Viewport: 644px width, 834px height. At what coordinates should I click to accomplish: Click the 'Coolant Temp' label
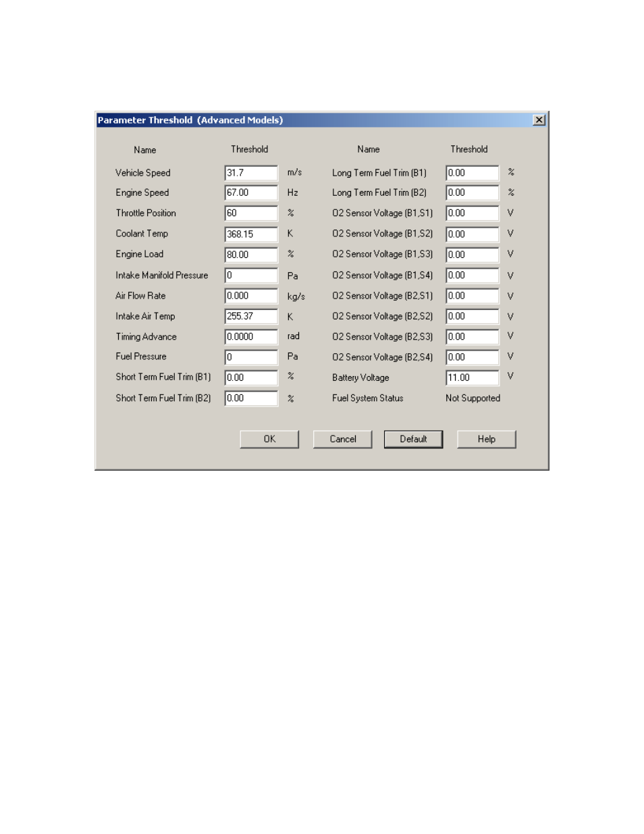pyautogui.click(x=141, y=234)
